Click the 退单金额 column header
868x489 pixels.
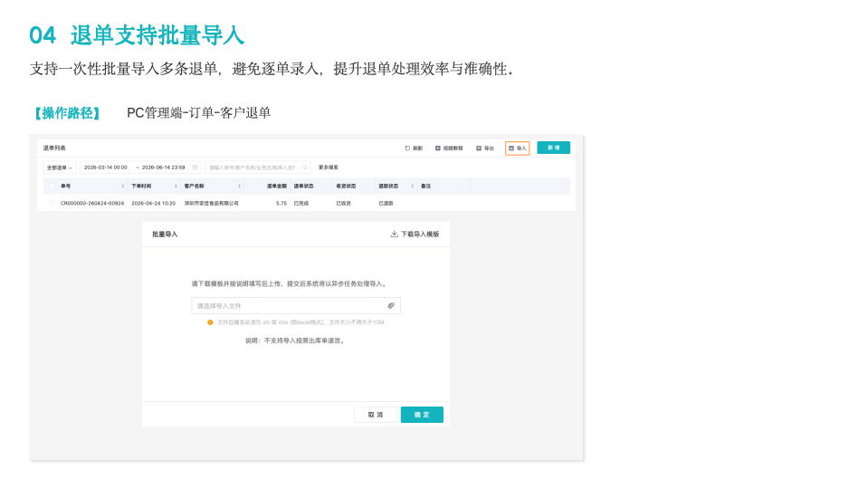277,186
